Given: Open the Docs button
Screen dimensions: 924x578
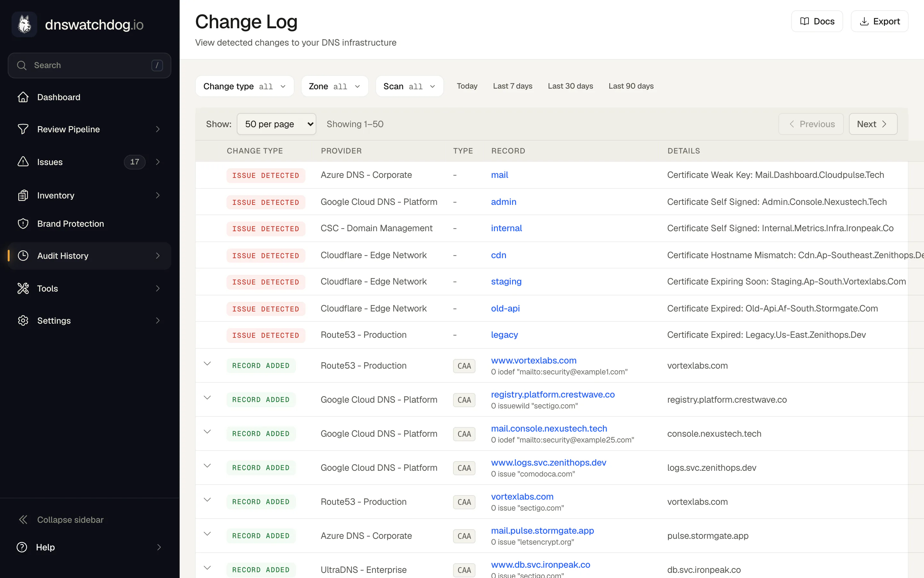Looking at the screenshot, I should point(817,22).
